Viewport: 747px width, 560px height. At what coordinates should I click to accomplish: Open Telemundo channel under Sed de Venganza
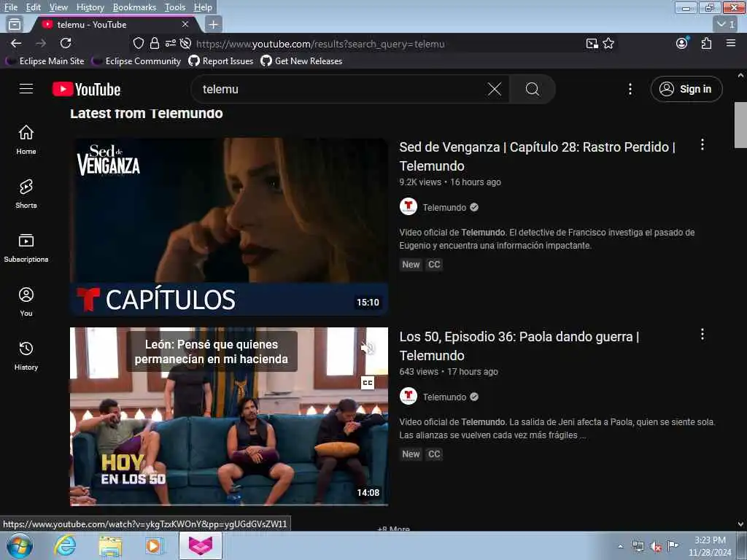444,208
